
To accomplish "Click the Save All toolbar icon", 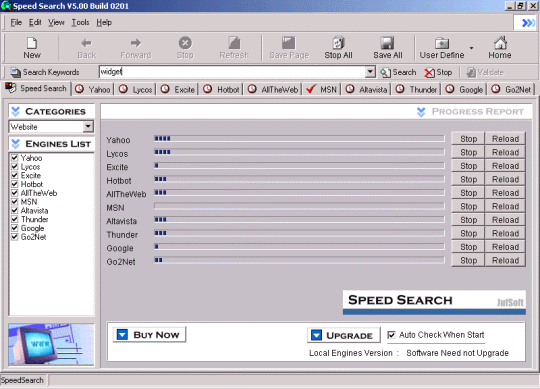I will [x=387, y=43].
